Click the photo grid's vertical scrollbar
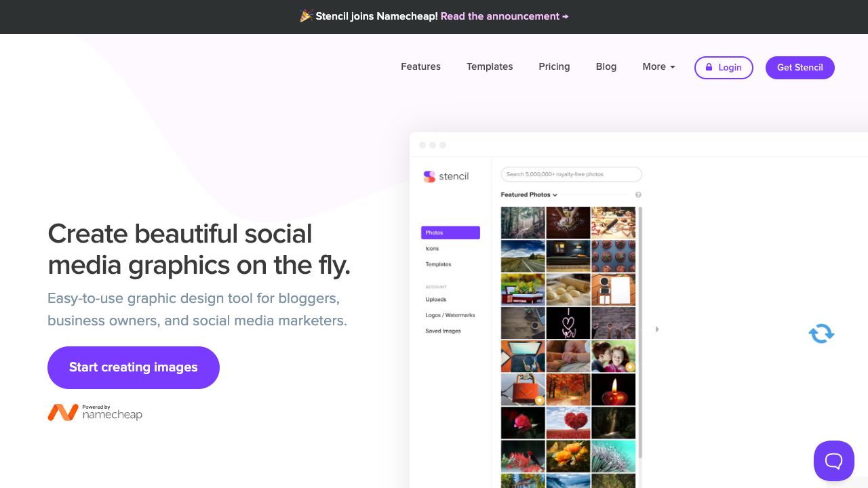The image size is (868, 488). click(x=641, y=332)
